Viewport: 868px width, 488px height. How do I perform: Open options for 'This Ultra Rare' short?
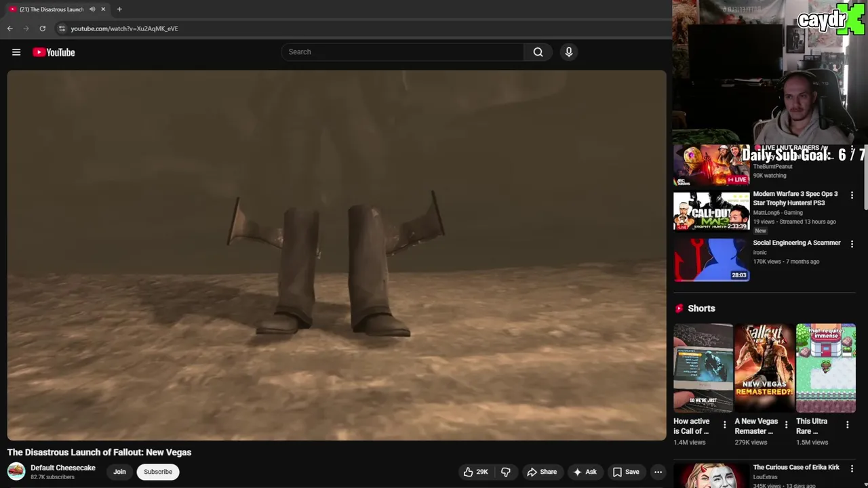pyautogui.click(x=847, y=425)
